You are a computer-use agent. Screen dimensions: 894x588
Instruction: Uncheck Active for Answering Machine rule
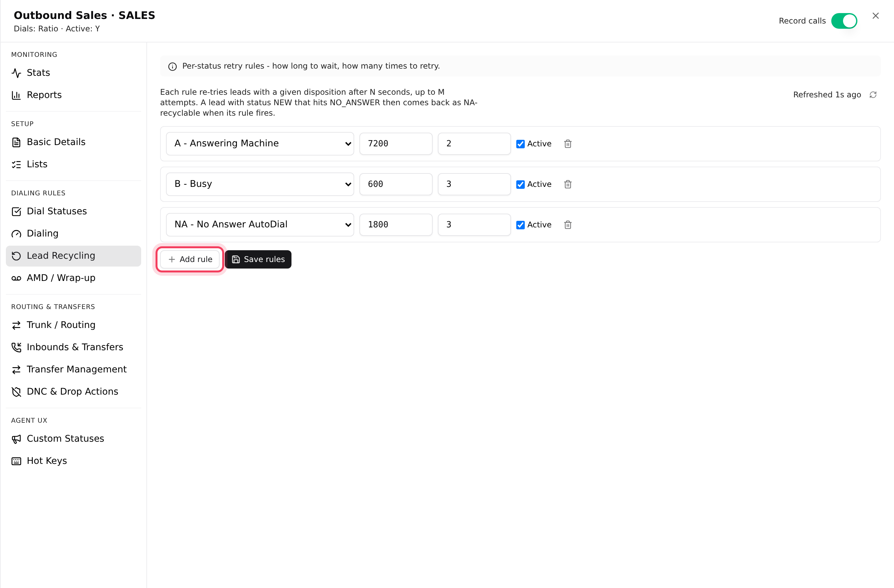pos(520,144)
